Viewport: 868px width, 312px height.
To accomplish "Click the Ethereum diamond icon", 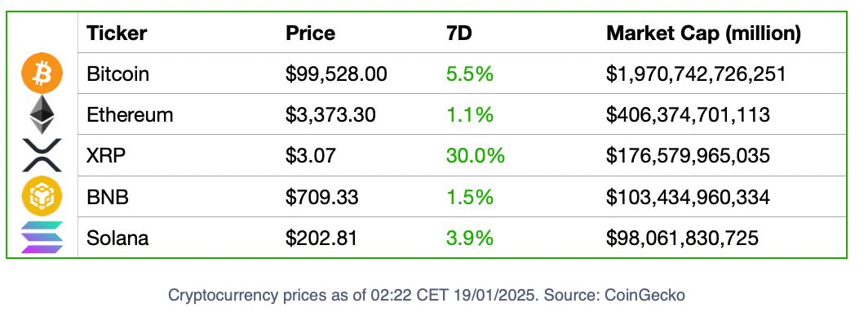I will click(x=42, y=114).
